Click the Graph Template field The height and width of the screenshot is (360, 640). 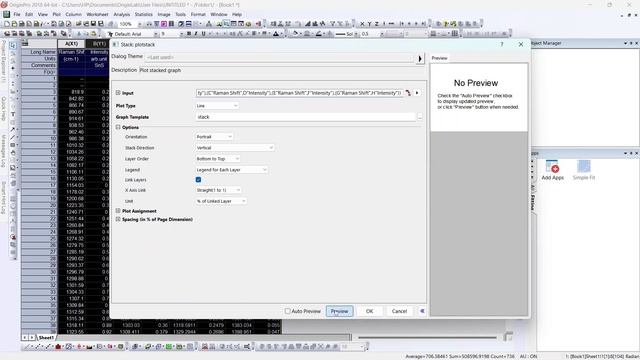[305, 117]
